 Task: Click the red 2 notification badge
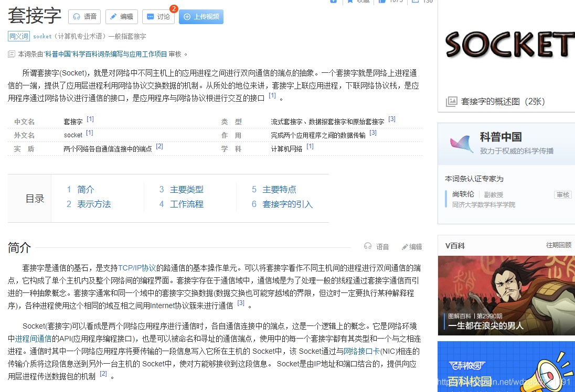174,9
